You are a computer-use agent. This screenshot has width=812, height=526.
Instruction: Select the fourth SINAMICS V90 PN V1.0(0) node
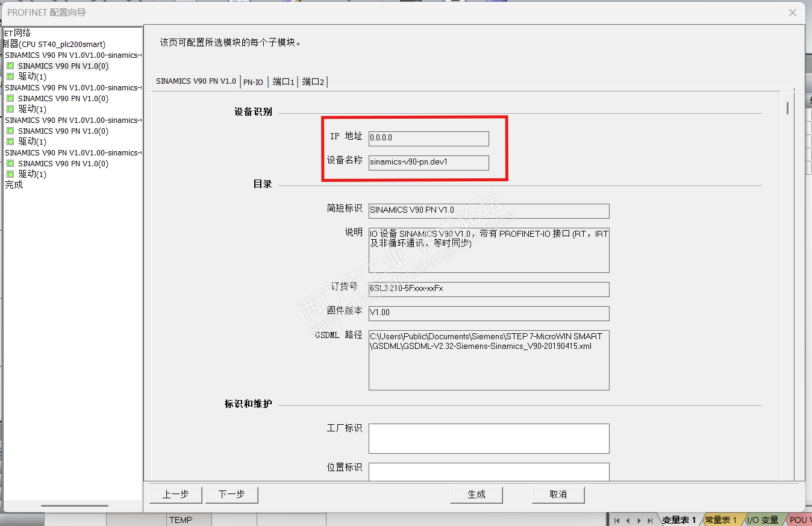63,163
